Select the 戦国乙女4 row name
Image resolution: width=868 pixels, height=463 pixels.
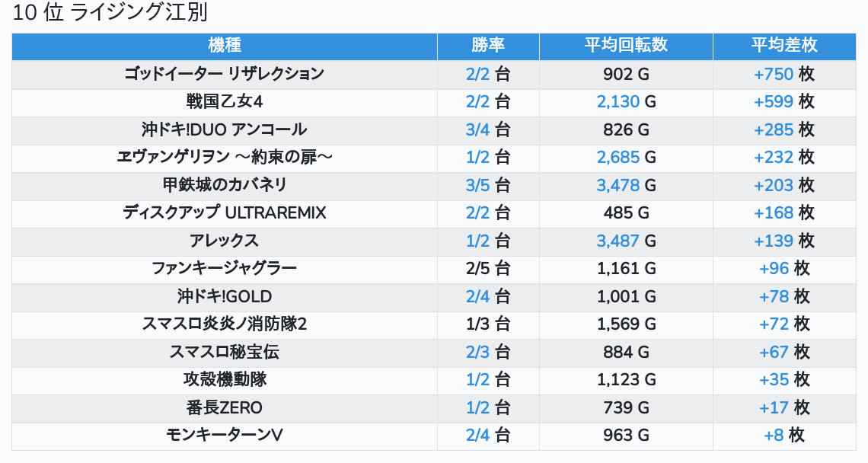(x=225, y=101)
